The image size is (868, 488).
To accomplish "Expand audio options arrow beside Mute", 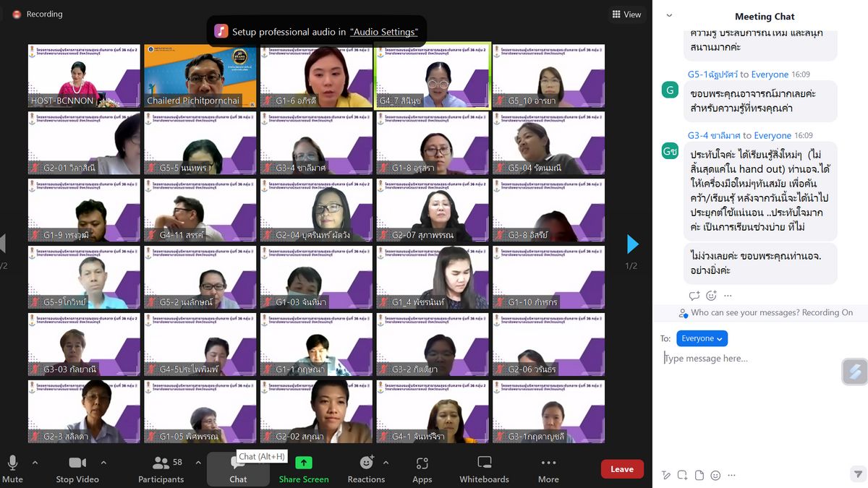I will tap(35, 463).
